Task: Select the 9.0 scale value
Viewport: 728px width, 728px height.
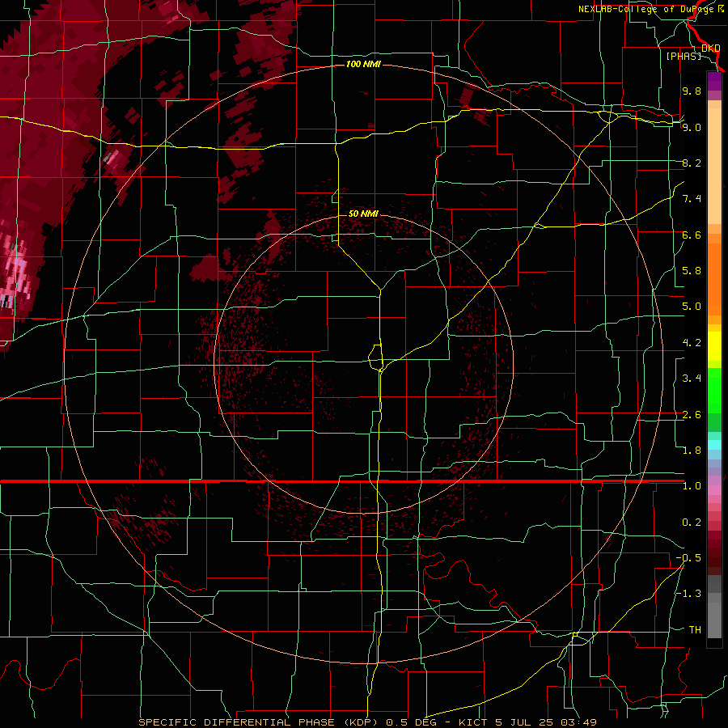Action: coord(692,127)
